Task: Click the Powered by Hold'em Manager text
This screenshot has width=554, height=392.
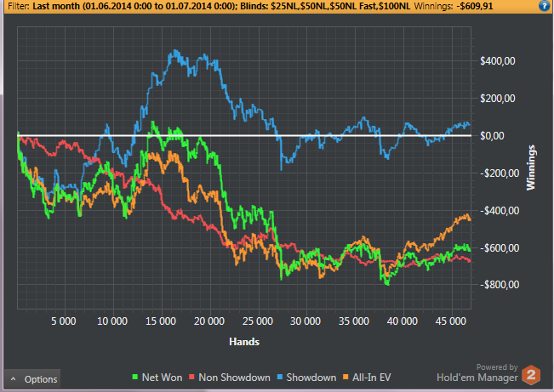Action: point(477,373)
